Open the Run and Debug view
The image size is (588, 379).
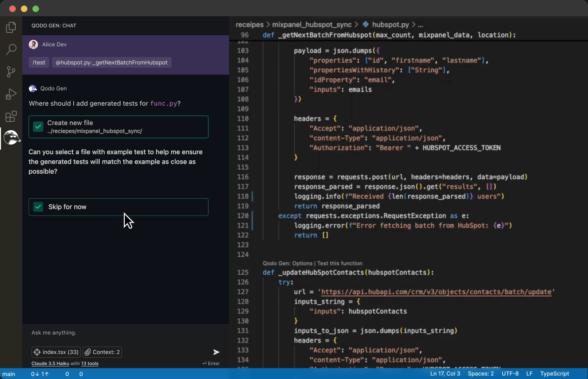11,94
